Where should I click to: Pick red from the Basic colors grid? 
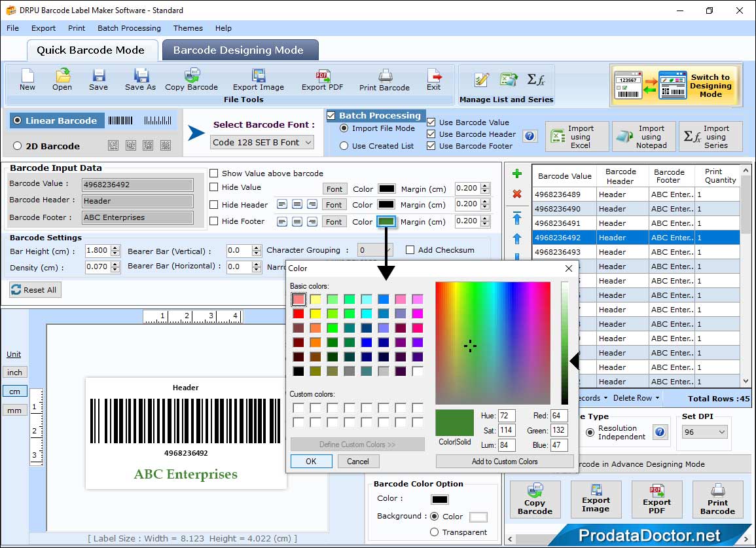(x=298, y=314)
